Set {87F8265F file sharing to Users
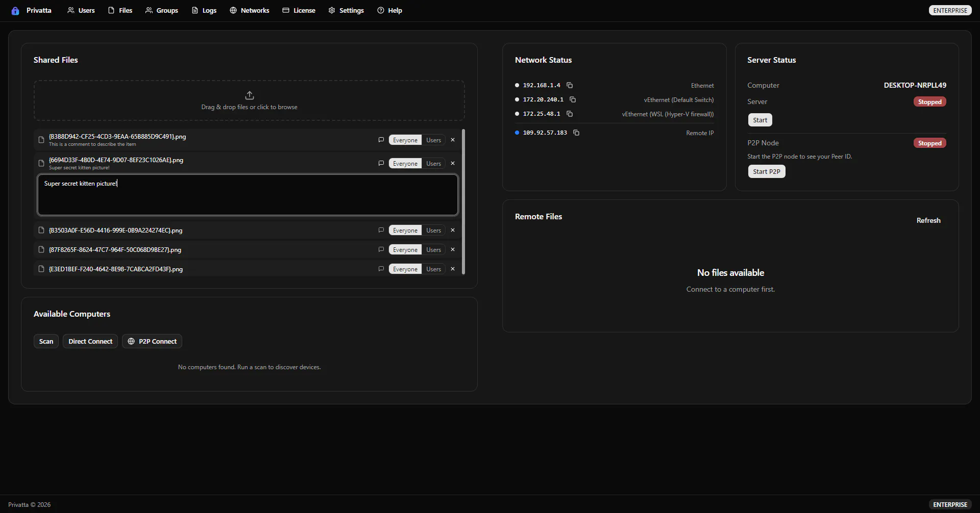 434,249
